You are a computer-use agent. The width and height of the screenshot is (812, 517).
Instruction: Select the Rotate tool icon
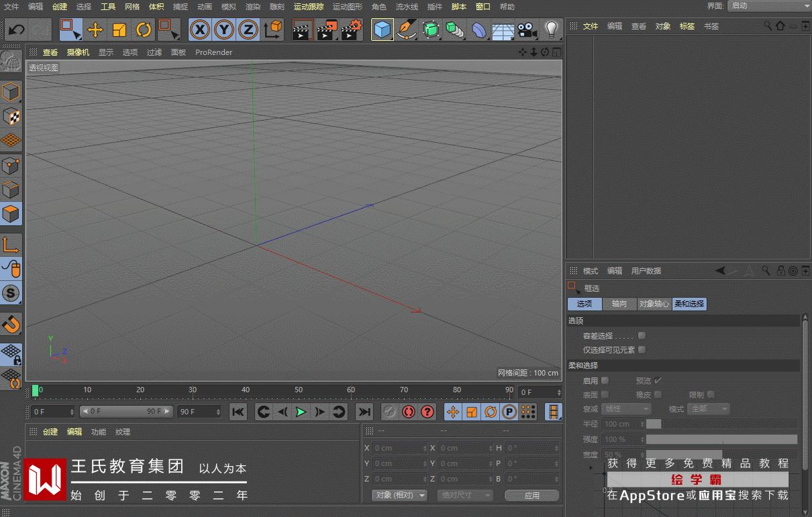coord(144,30)
